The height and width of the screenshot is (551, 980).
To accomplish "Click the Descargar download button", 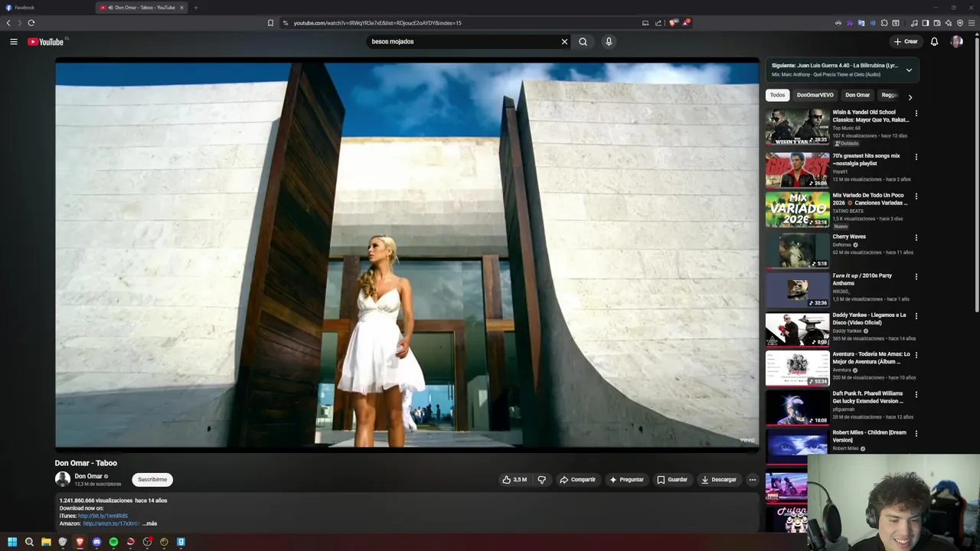I will click(719, 480).
